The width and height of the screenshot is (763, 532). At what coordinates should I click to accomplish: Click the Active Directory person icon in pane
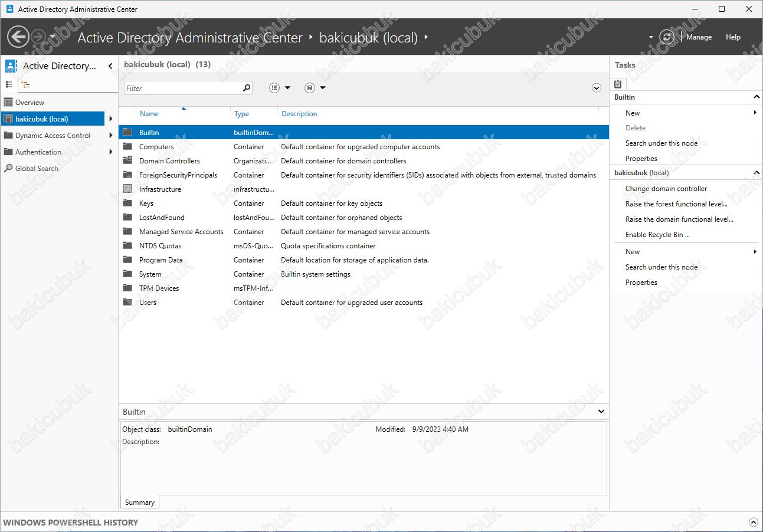pos(11,66)
